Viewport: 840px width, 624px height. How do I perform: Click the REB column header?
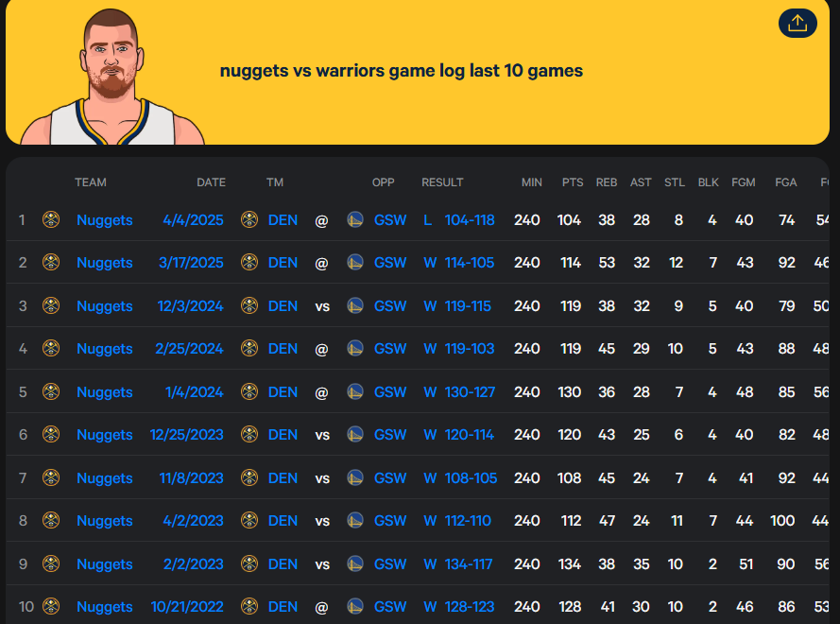(x=607, y=182)
